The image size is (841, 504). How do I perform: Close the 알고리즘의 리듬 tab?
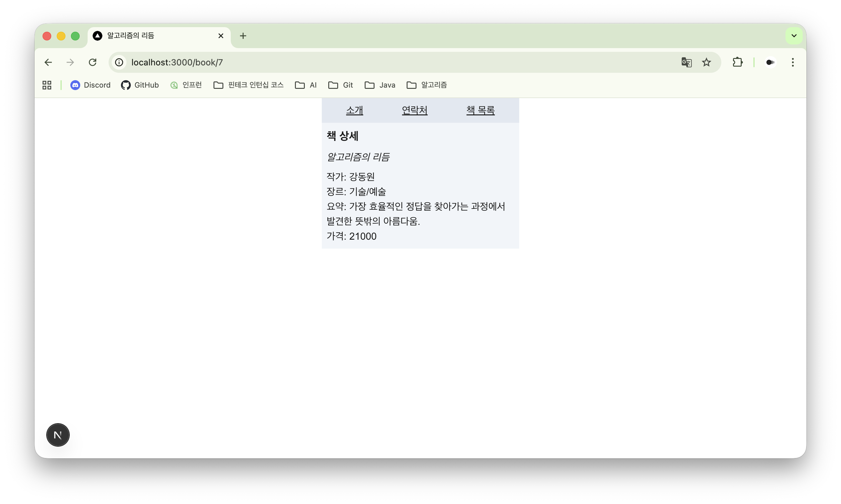[x=221, y=36]
